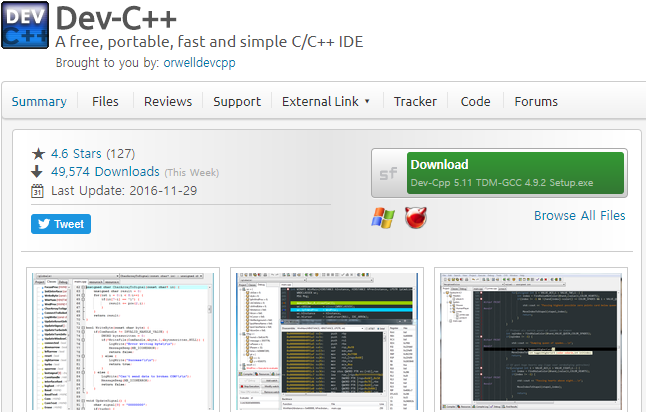Click the calendar last update icon

[x=37, y=191]
